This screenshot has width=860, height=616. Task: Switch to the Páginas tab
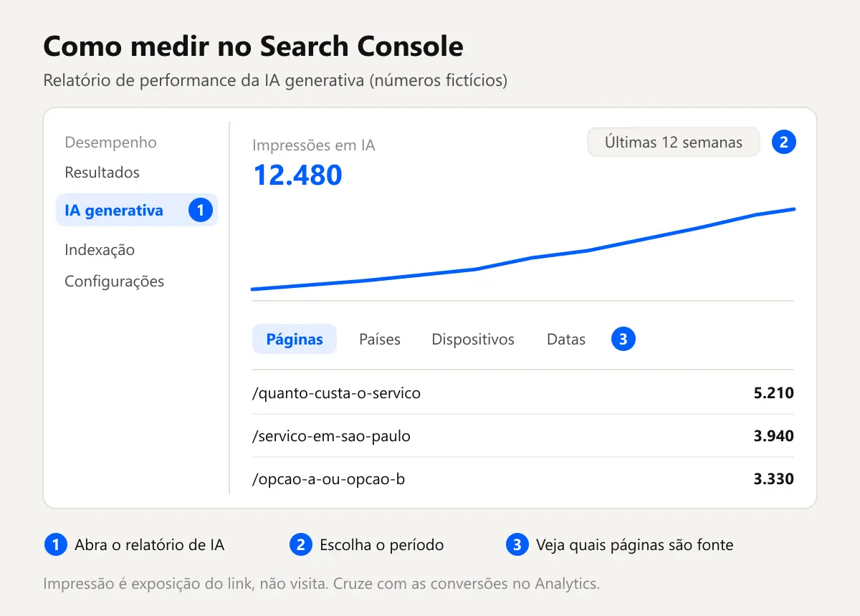pyautogui.click(x=295, y=340)
